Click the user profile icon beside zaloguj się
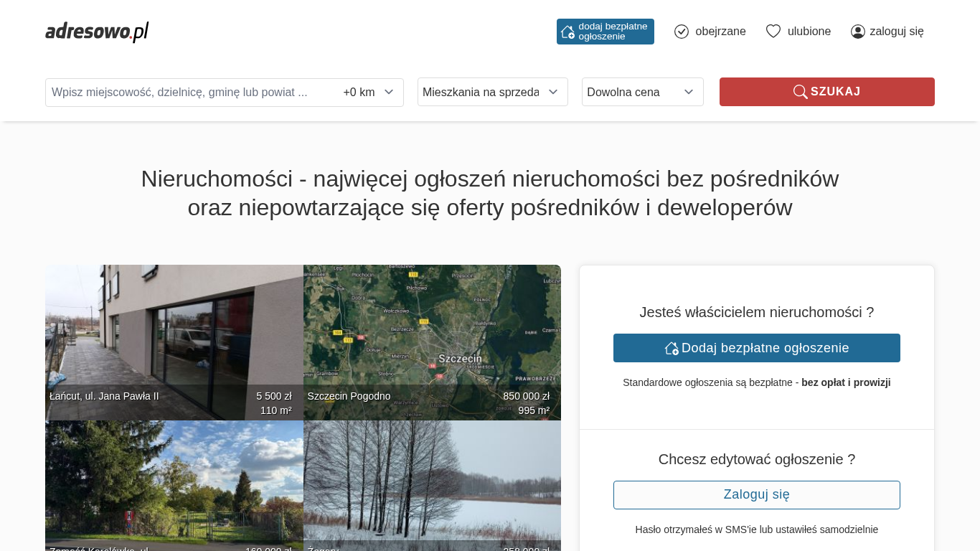This screenshot has height=551, width=980. [857, 32]
